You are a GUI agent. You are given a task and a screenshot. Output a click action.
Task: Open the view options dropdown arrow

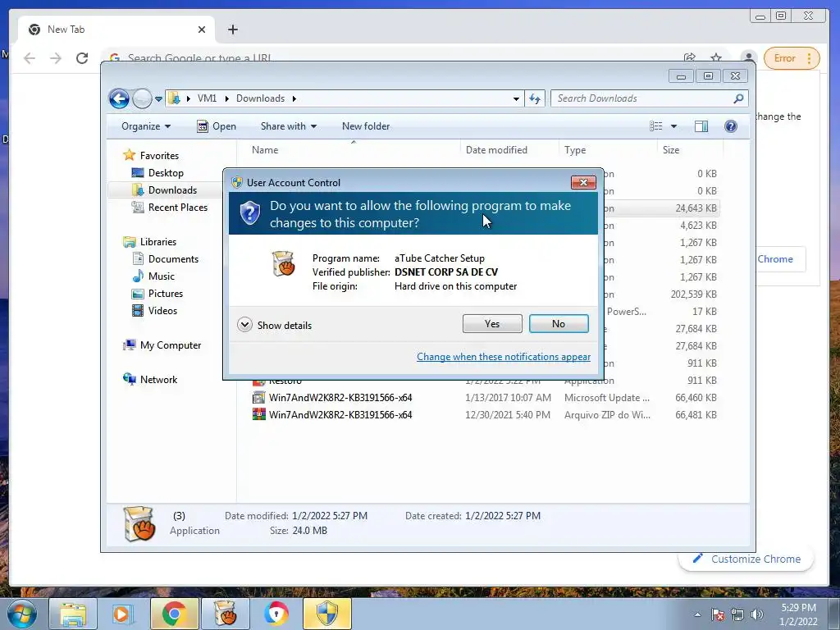point(674,126)
